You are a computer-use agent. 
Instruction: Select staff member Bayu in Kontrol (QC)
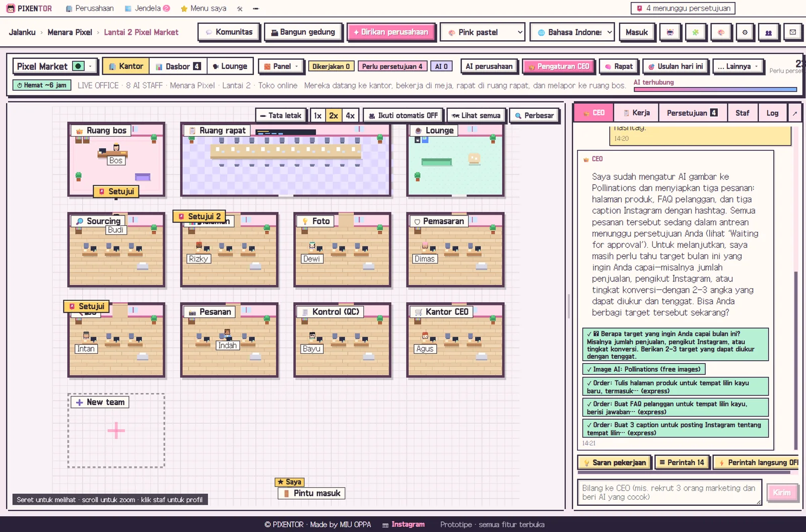312,336
